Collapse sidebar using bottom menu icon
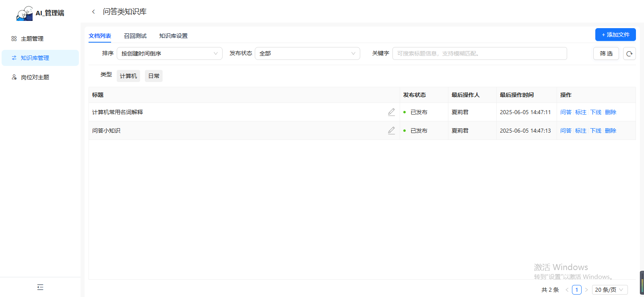The width and height of the screenshot is (644, 297). coord(40,287)
